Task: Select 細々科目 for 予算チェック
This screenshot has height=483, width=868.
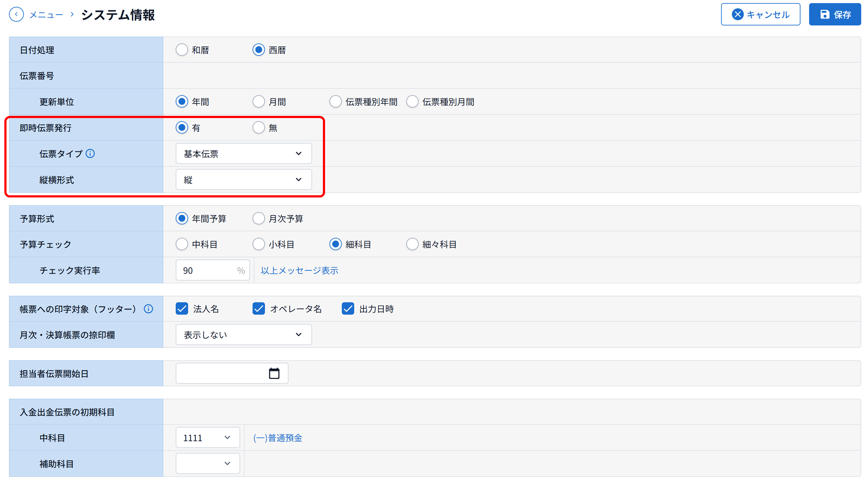Action: point(412,244)
